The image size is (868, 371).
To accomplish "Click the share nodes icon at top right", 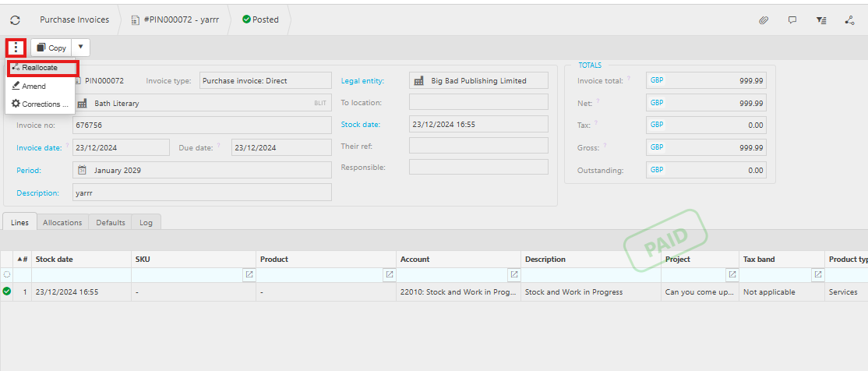I will [850, 20].
